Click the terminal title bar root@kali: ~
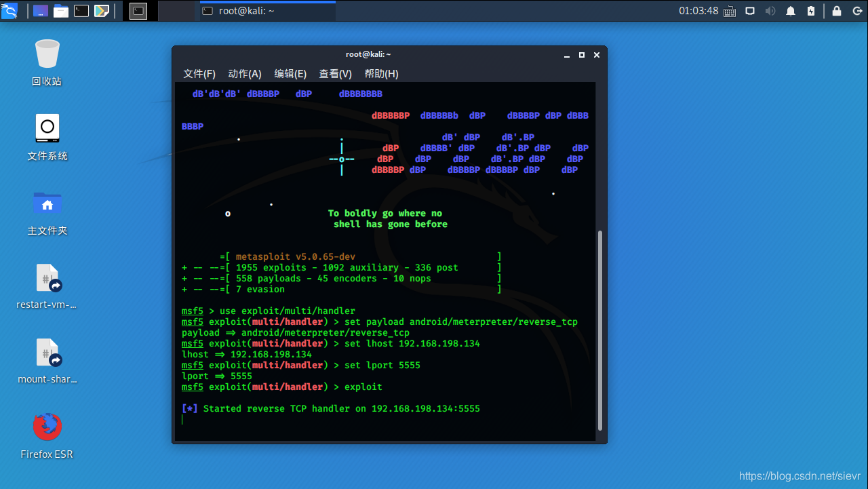This screenshot has height=489, width=868. click(368, 54)
